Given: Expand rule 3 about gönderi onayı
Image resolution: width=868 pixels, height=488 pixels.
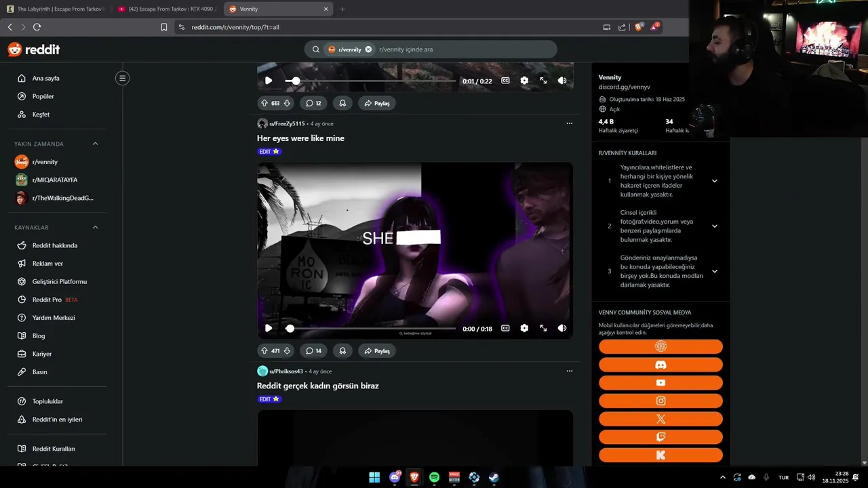Looking at the screenshot, I should pyautogui.click(x=714, y=271).
